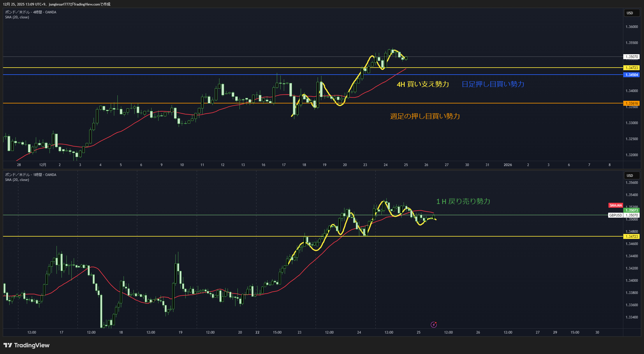The image size is (644, 354).
Task: Select the SMA (20, close) legend in the upper chart
Action: (x=17, y=17)
